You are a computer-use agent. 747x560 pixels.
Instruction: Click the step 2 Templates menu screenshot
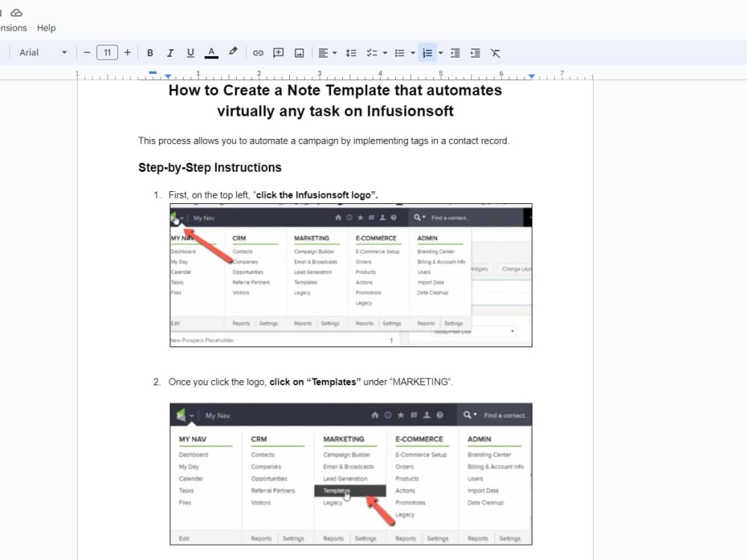pos(351,474)
